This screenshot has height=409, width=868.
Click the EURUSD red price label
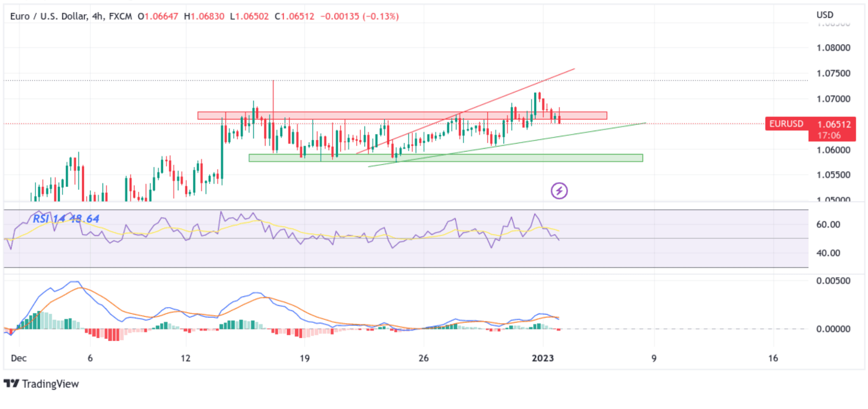point(786,124)
